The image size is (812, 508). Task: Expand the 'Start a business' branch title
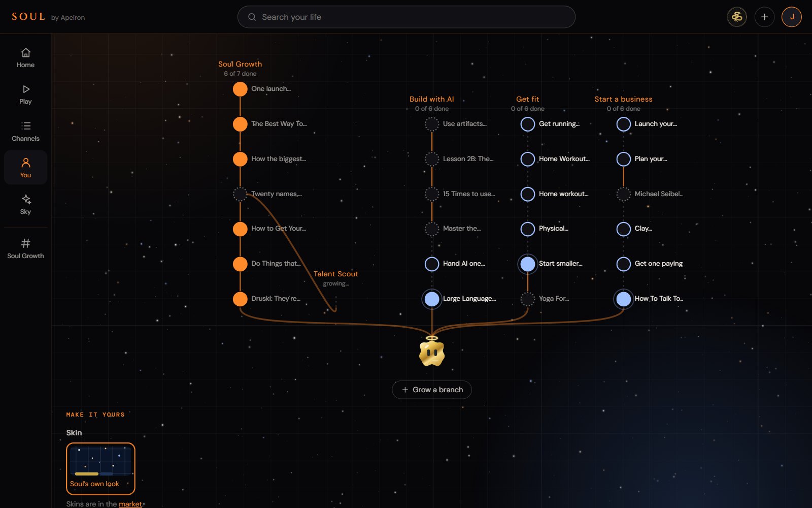click(623, 99)
